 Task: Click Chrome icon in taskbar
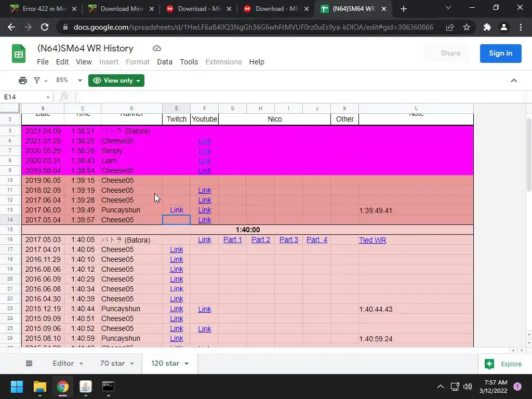coord(63,387)
